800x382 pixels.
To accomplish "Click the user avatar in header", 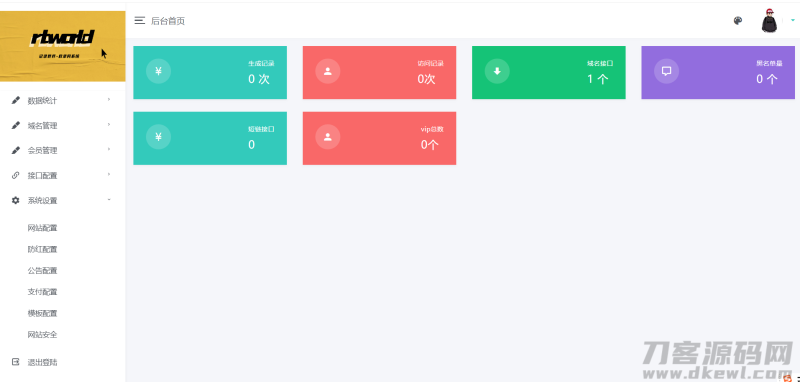I will [769, 21].
